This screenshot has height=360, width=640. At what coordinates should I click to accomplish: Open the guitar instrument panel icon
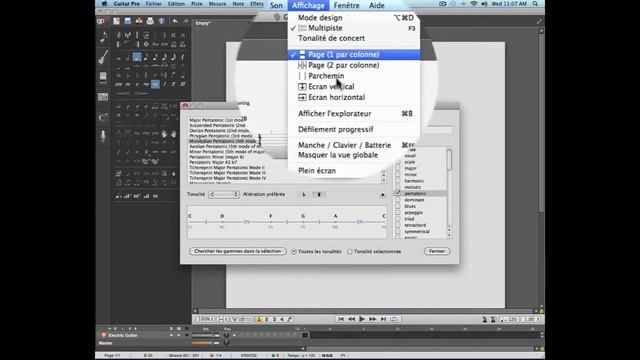(103, 57)
